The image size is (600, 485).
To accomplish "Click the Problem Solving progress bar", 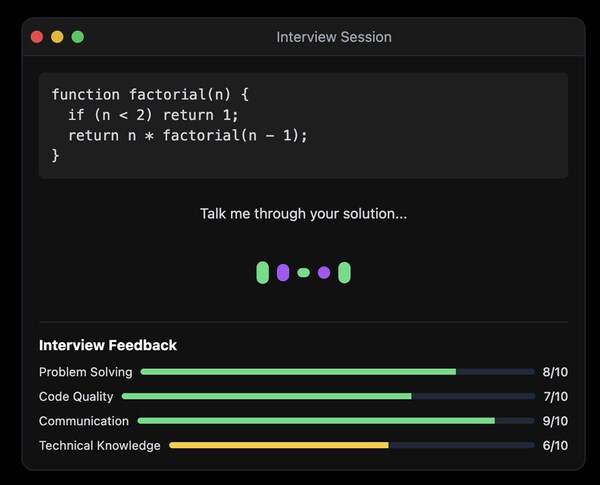I will tap(337, 372).
